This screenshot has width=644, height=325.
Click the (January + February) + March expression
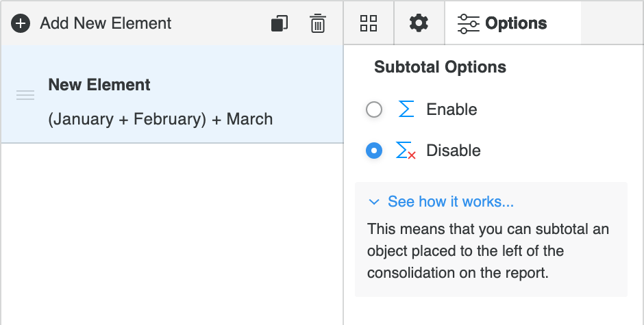coord(160,119)
